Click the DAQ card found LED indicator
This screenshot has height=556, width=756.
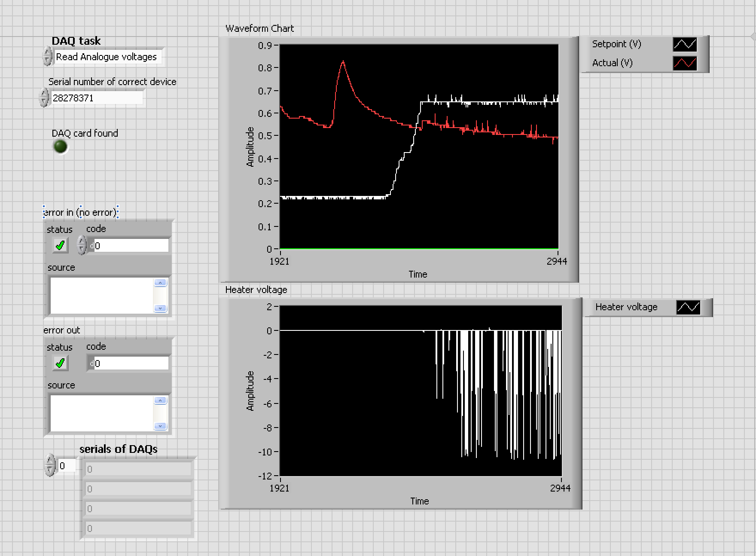pos(60,146)
